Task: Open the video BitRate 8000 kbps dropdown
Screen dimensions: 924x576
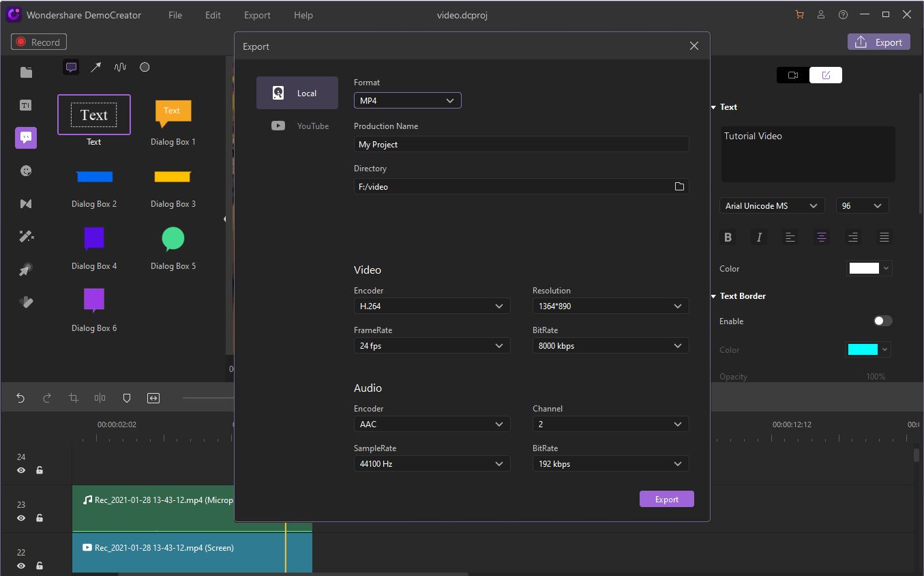Action: point(611,346)
